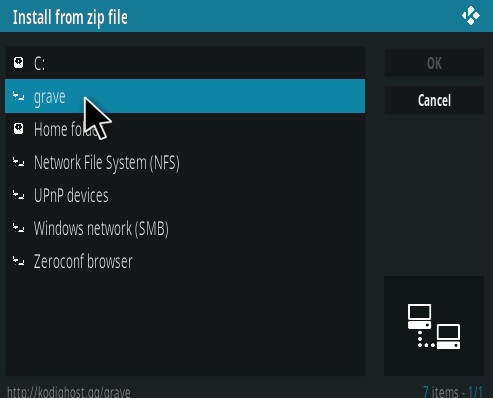This screenshot has height=398, width=493.
Task: Click the drive icon beside Home folder
Action: (x=19, y=129)
